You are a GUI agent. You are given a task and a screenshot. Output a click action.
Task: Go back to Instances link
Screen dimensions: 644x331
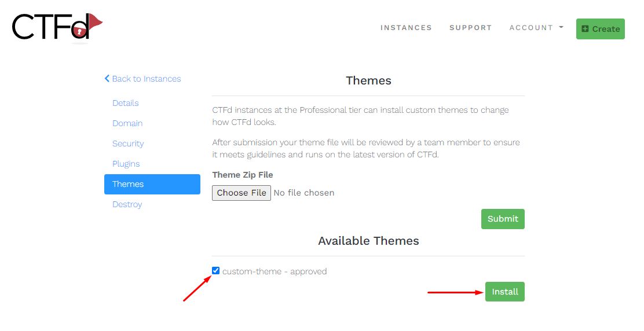[146, 79]
